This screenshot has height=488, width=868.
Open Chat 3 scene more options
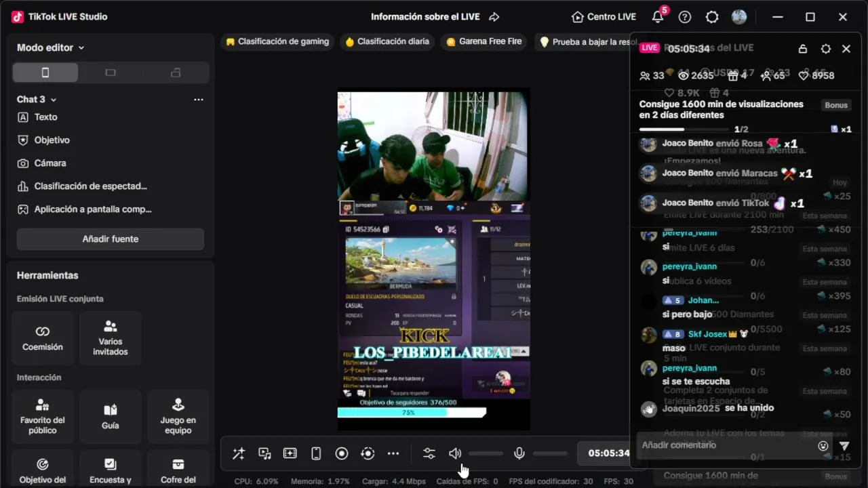[199, 100]
